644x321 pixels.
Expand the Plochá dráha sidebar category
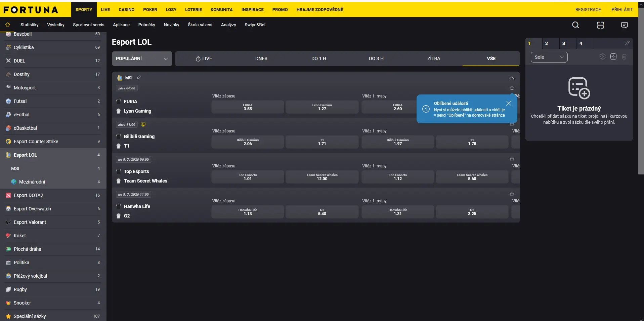pyautogui.click(x=53, y=249)
